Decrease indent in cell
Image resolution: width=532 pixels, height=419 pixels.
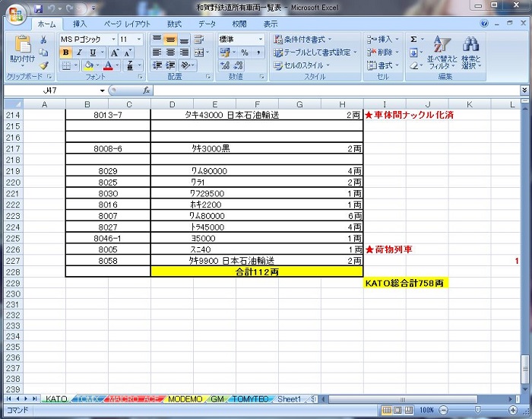pos(157,65)
